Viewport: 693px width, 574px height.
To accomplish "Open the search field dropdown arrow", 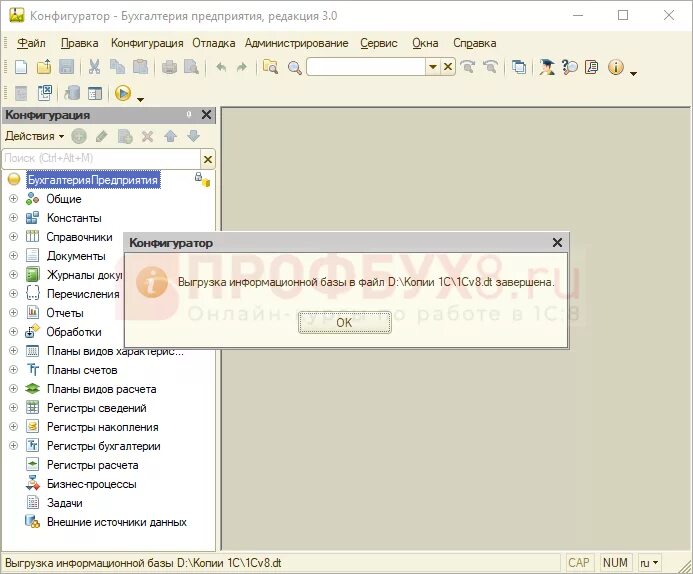I will [x=433, y=67].
